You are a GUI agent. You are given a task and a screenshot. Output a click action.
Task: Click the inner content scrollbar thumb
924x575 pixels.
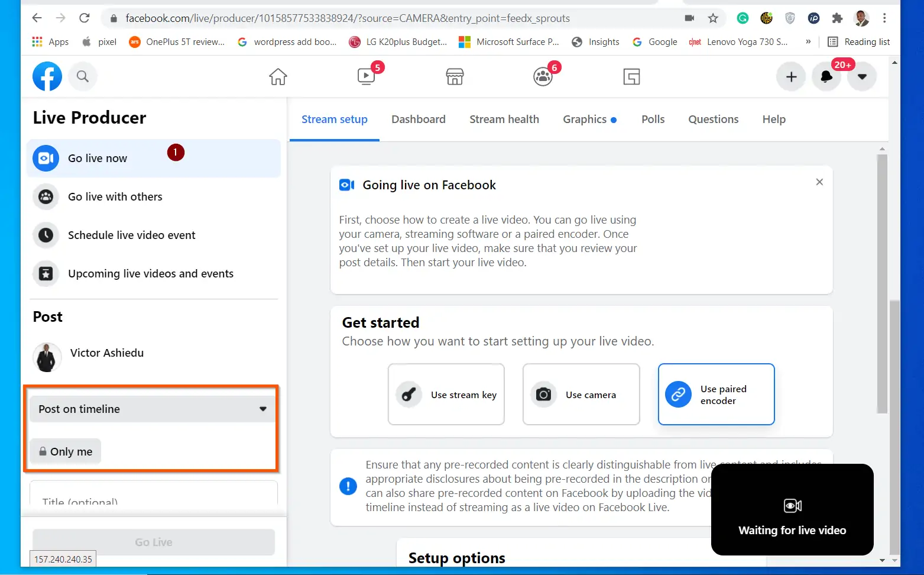pos(882,284)
